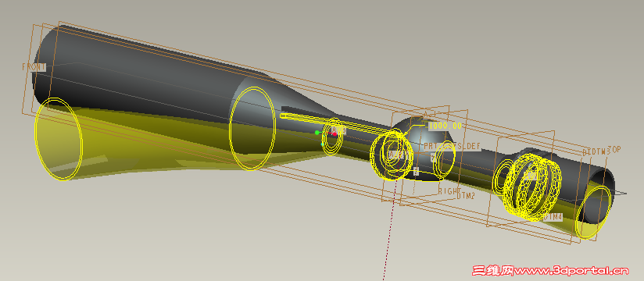This screenshot has height=281, width=644.
Task: Click the 1000.00 dimension value
Action: pyautogui.click(x=445, y=126)
